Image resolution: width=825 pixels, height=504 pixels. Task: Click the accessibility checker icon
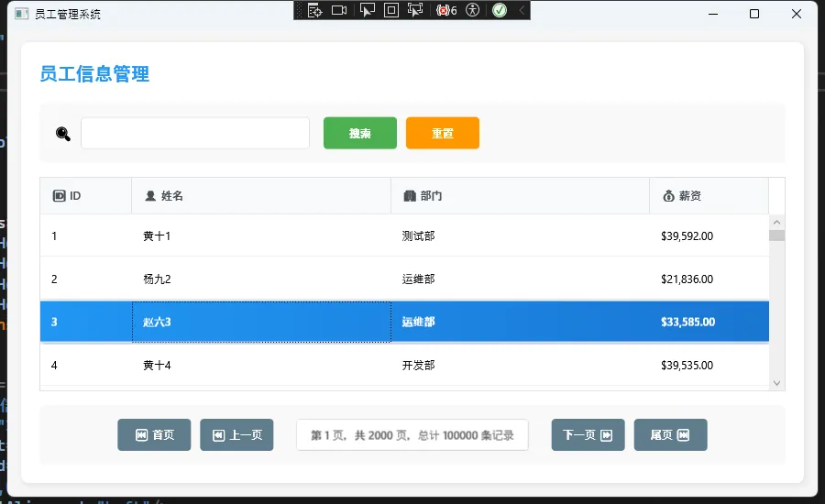(473, 10)
